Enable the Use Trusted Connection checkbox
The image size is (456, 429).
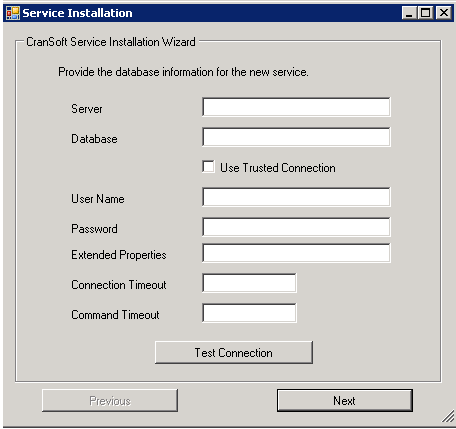209,167
